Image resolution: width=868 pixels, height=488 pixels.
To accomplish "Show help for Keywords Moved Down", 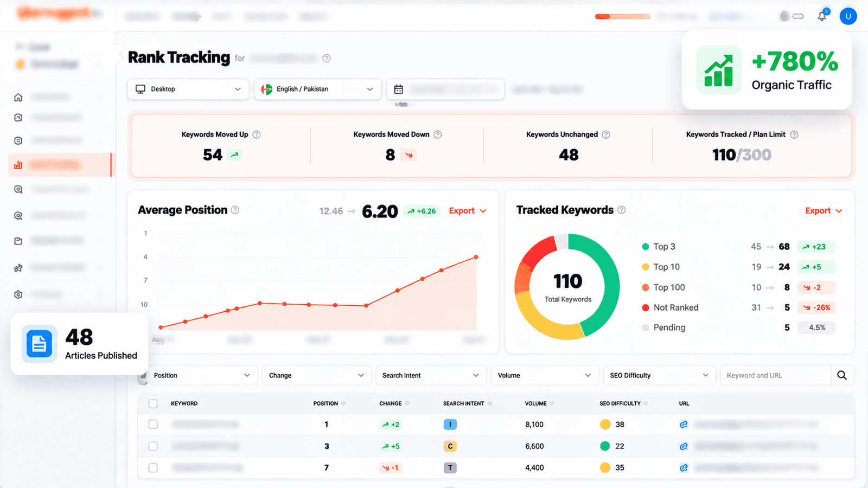I will coord(438,134).
